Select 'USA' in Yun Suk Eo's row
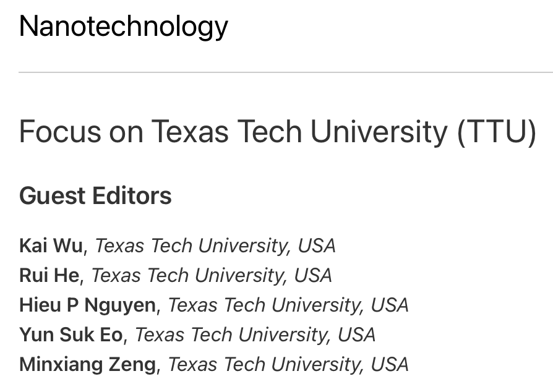 tap(357, 334)
